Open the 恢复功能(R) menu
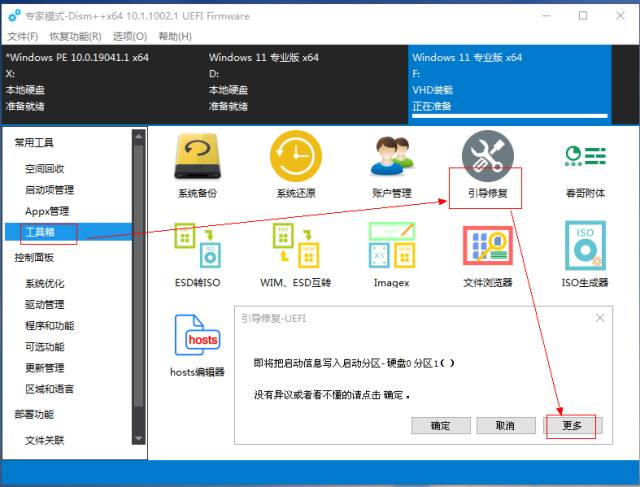This screenshot has height=487, width=640. [76, 36]
